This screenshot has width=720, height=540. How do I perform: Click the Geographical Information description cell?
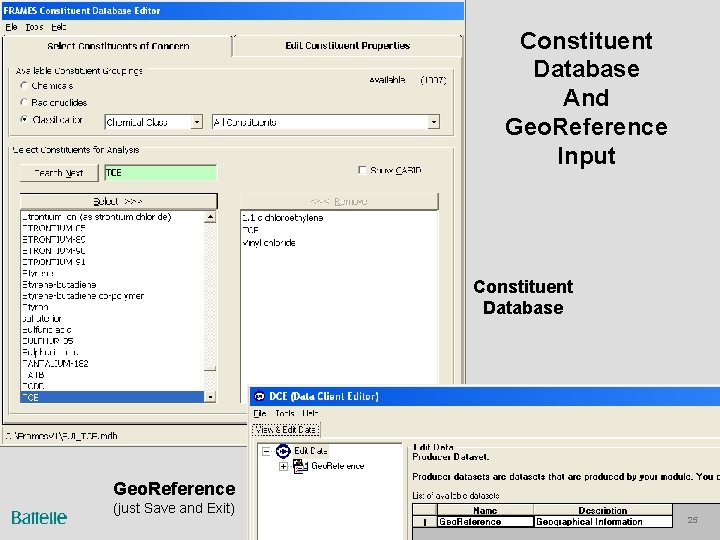(603, 522)
